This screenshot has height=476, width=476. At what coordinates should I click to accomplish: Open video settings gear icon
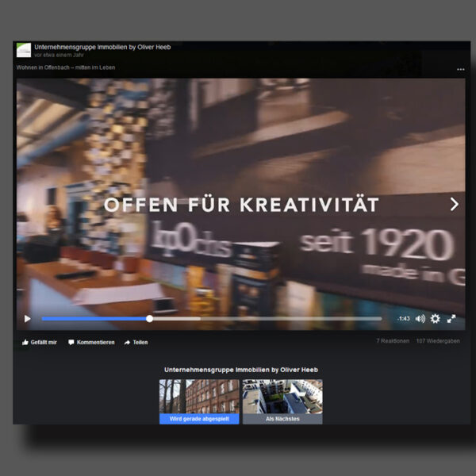tap(435, 319)
